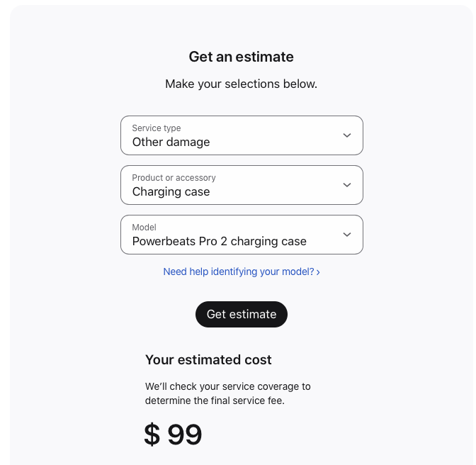Click 'Make your selections below.' text
The width and height of the screenshot is (476, 465).
tap(242, 84)
